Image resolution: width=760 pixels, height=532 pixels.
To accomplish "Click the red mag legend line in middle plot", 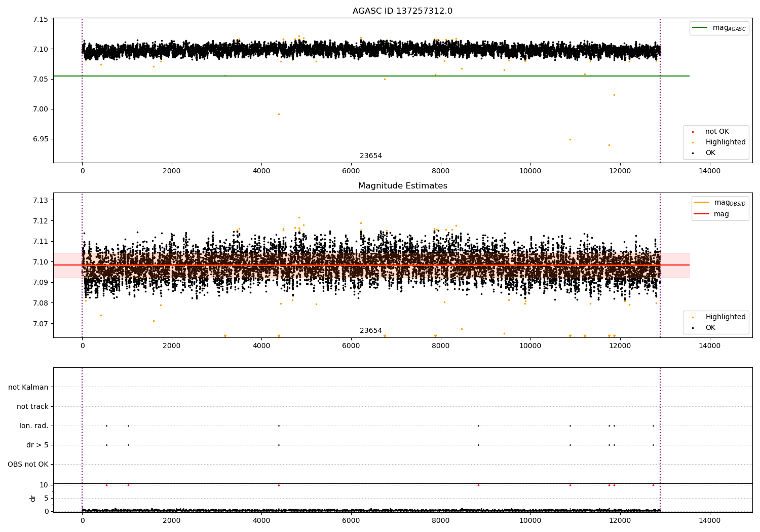I will (x=702, y=214).
